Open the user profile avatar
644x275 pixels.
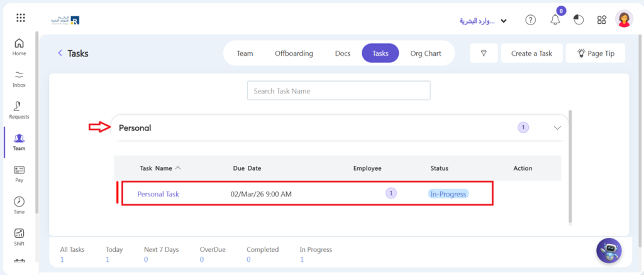[624, 19]
